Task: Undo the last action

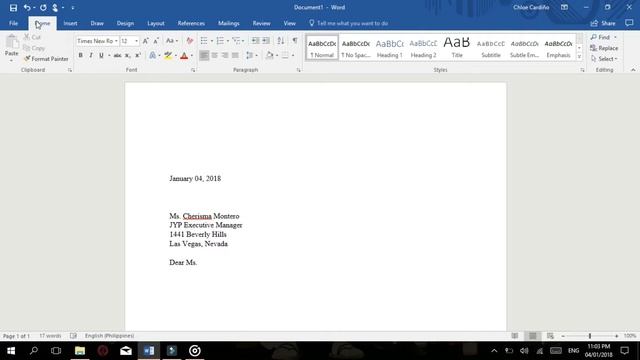Action: pos(27,7)
